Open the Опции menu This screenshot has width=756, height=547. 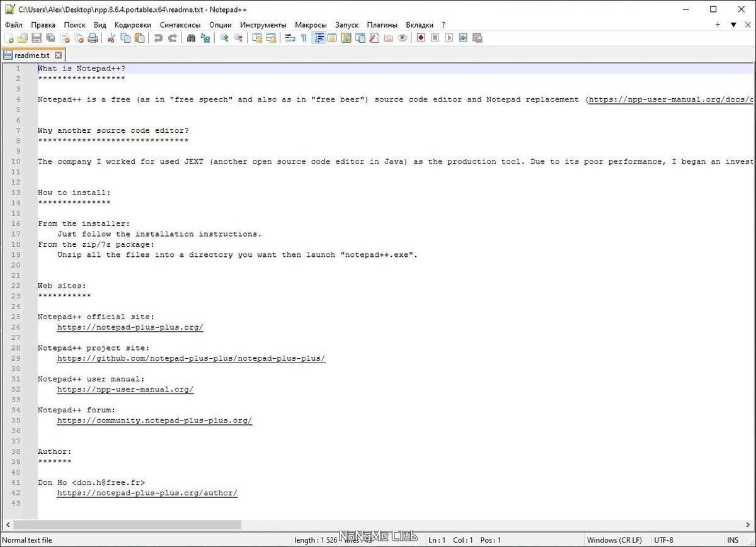[x=220, y=25]
